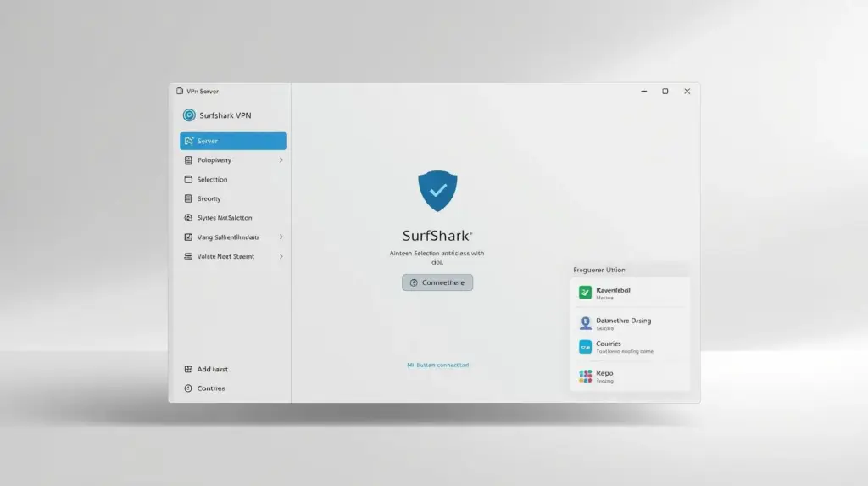Viewport: 868px width, 486px height.
Task: Click the VPn Server title bar icon
Action: (180, 91)
